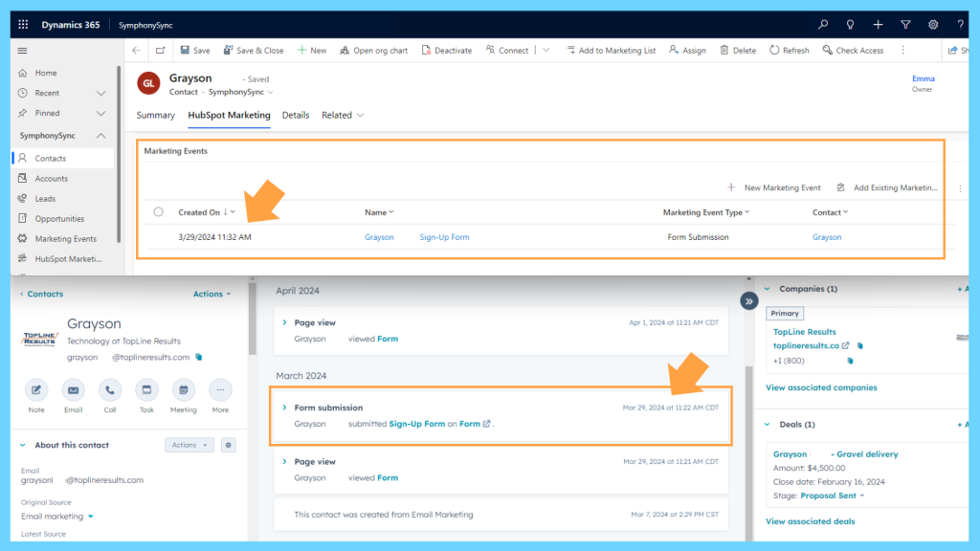Viewport: 980px width, 551px height.
Task: Go back using the arrow icon
Action: pos(136,50)
